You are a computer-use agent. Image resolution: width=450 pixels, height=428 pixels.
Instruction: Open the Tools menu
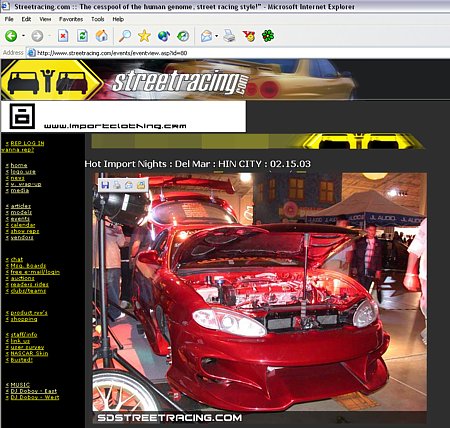[98, 19]
